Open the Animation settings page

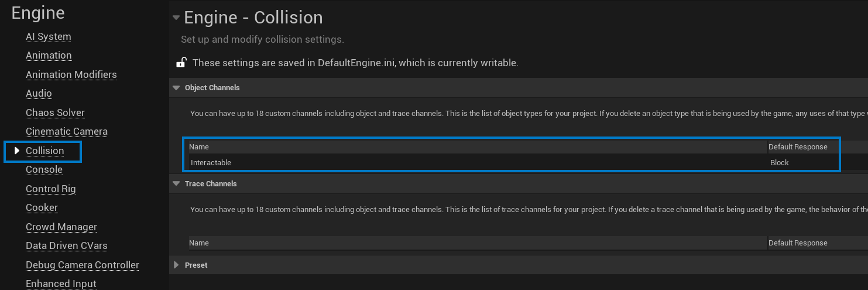pos(49,55)
